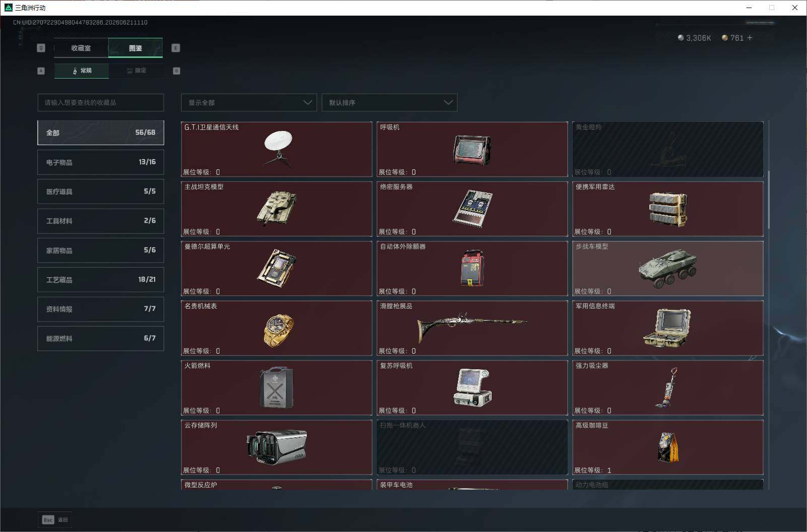Select the G.T.I卫星通信天线 satellite dish item
The image size is (807, 532).
tap(277, 149)
